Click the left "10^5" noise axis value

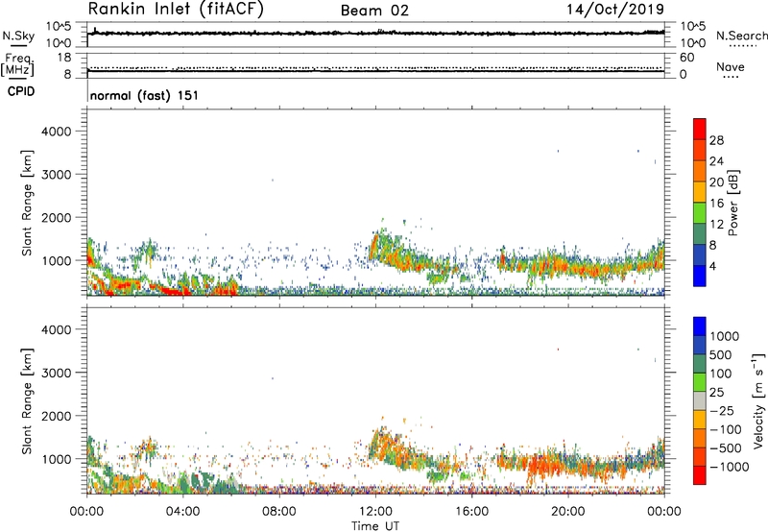click(60, 27)
